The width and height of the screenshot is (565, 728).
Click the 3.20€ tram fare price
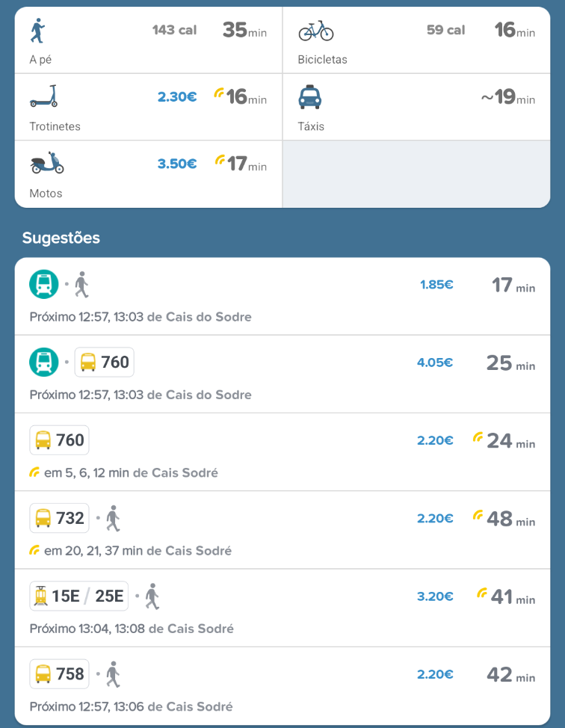[435, 596]
